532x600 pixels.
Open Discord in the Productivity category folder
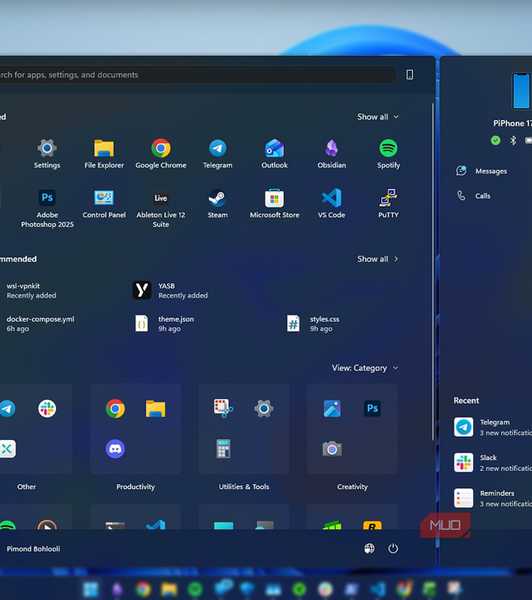[x=115, y=448]
